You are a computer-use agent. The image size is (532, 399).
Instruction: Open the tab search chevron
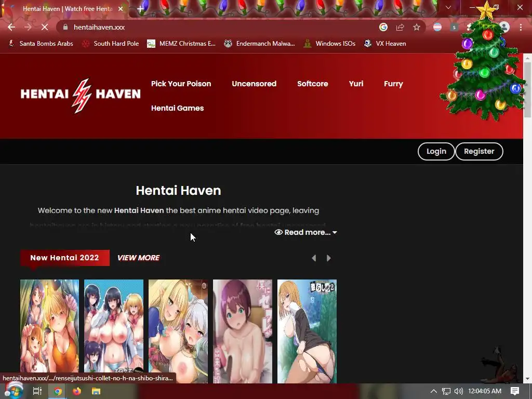pos(448,7)
